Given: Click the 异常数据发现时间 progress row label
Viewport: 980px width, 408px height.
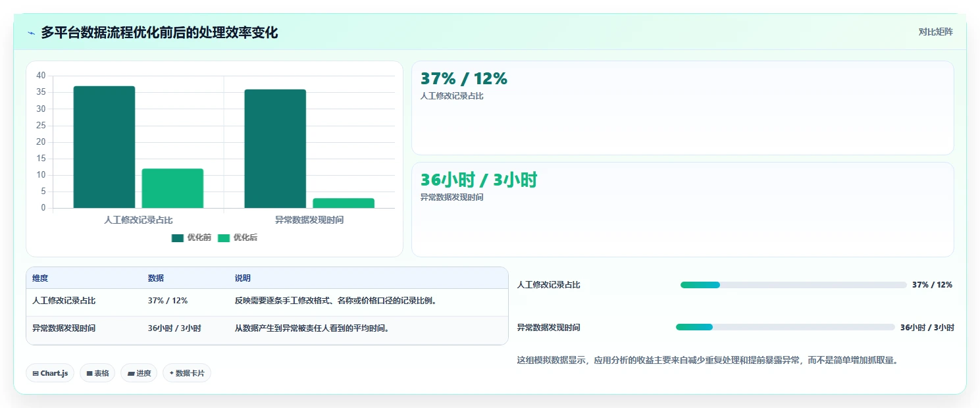Looking at the screenshot, I should (549, 327).
